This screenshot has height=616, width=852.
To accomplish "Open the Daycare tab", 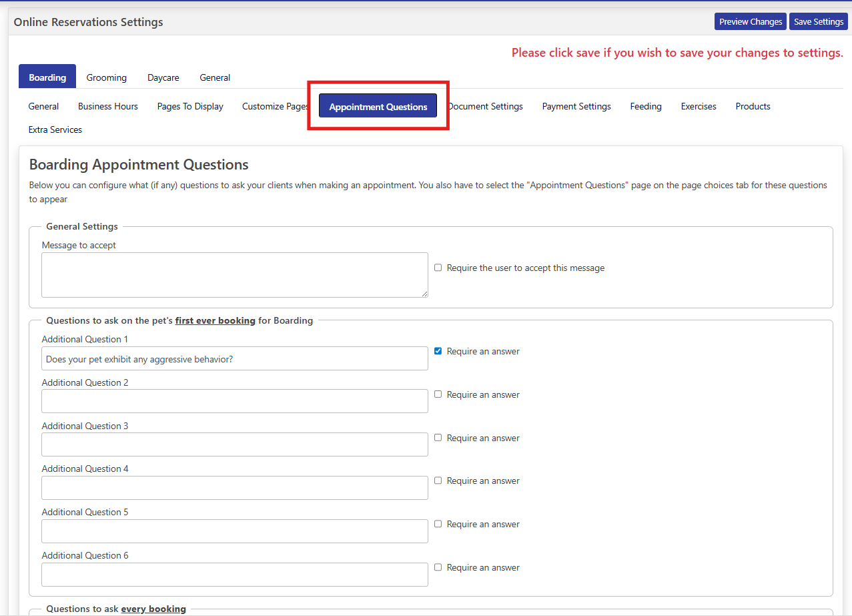I will [163, 77].
